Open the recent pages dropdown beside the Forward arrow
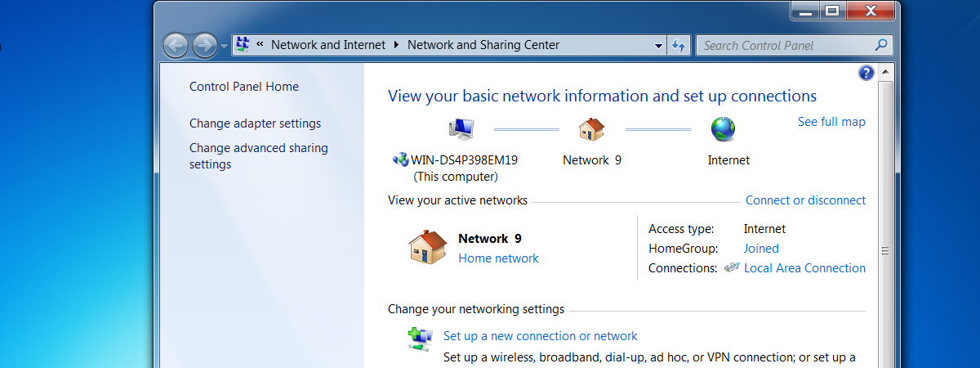 [x=225, y=46]
